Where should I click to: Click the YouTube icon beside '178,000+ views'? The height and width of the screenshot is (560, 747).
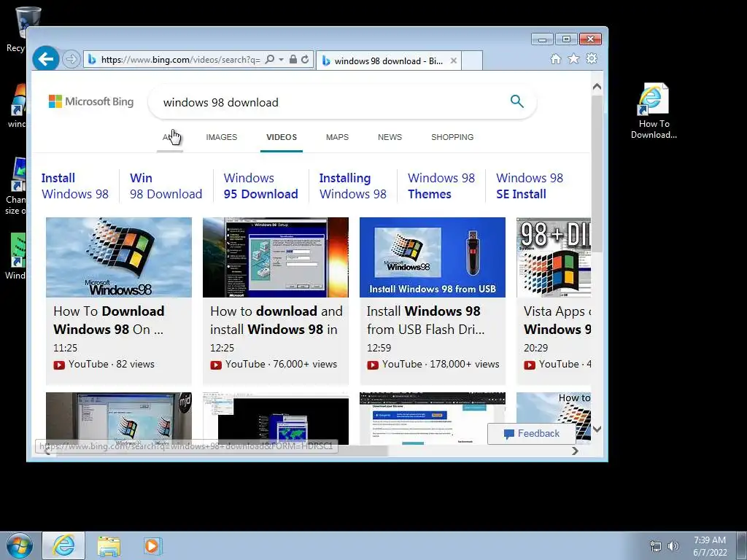coord(373,365)
